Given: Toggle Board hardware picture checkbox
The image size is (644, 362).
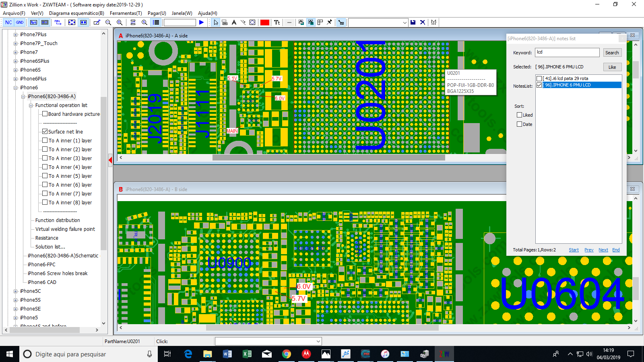Looking at the screenshot, I should [45, 114].
